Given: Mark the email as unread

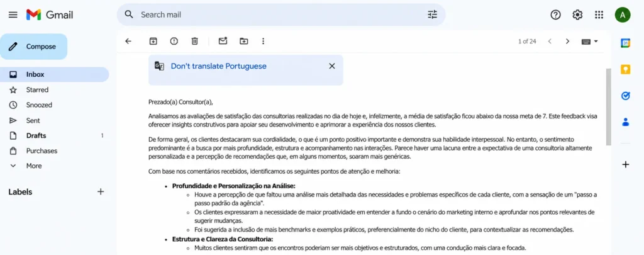Looking at the screenshot, I should click(223, 41).
